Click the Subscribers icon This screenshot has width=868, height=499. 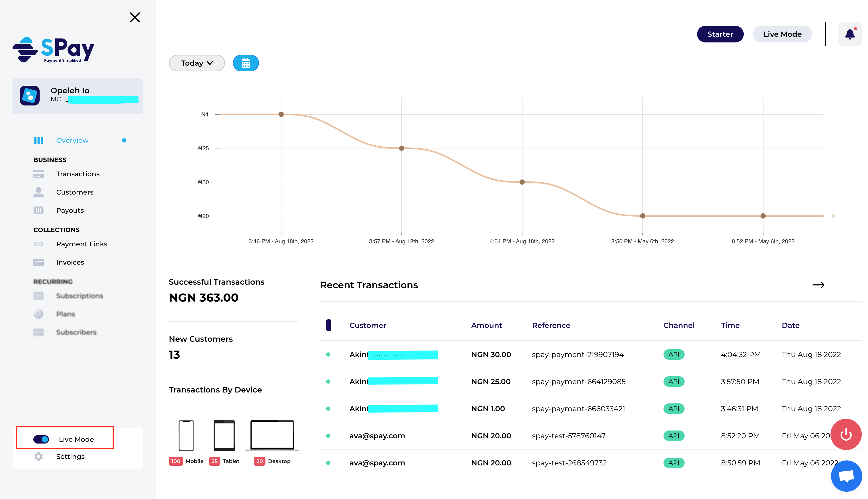pyautogui.click(x=38, y=332)
